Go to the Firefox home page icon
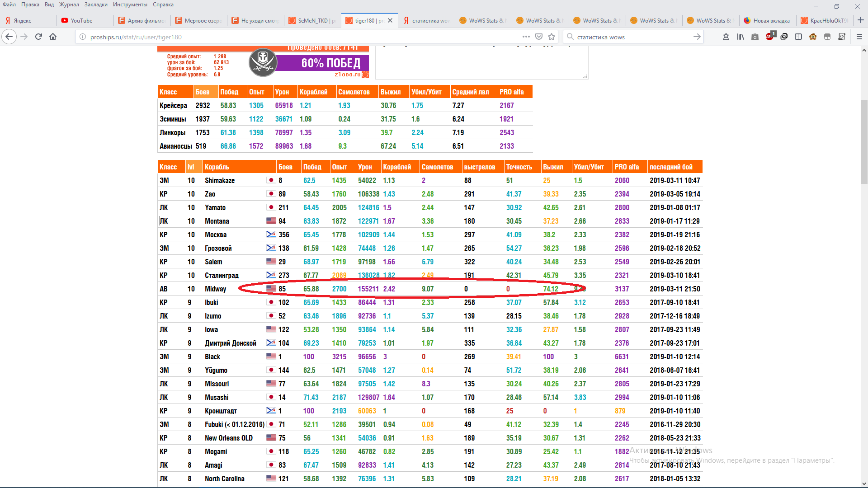The width and height of the screenshot is (868, 488). point(53,37)
